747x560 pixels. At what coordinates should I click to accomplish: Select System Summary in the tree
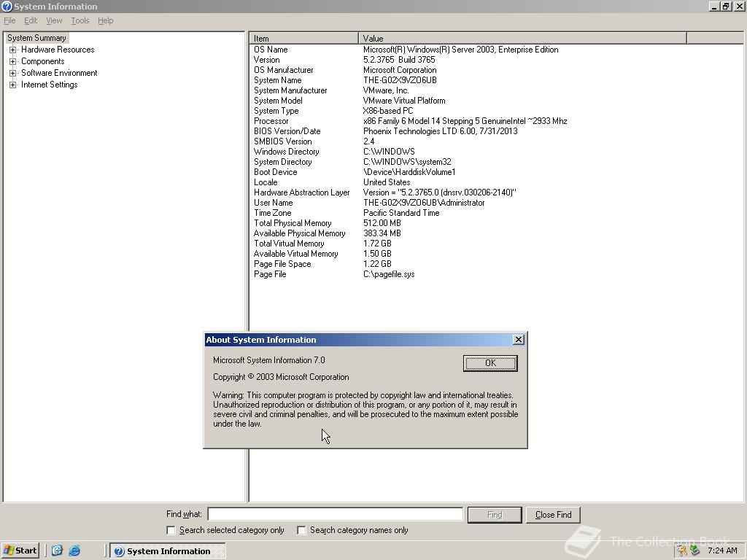click(x=36, y=38)
